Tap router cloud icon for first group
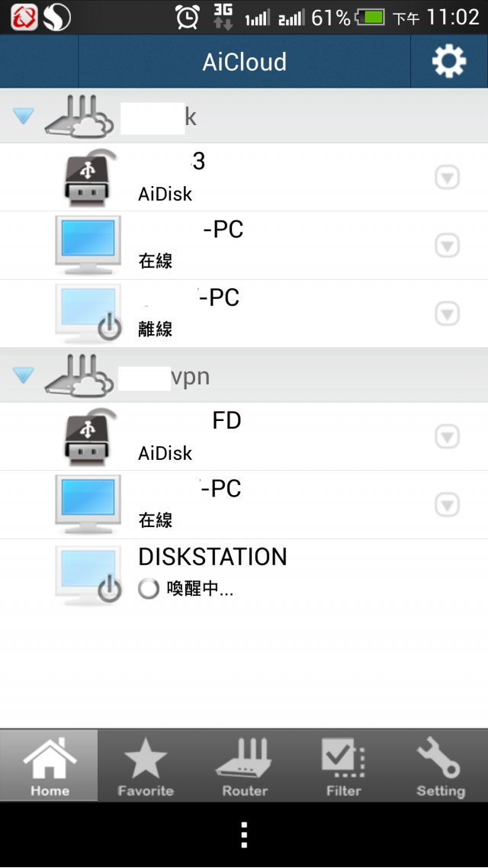The height and width of the screenshot is (868, 488). point(79,116)
